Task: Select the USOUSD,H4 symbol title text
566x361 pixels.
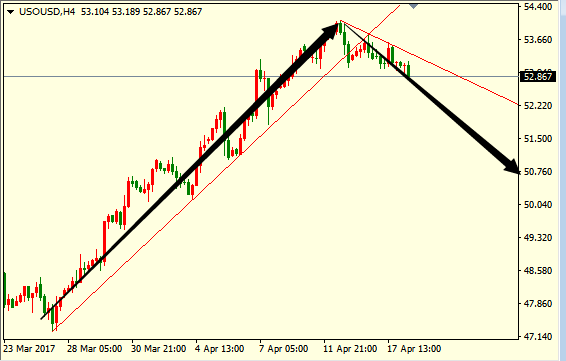Action: [x=47, y=12]
